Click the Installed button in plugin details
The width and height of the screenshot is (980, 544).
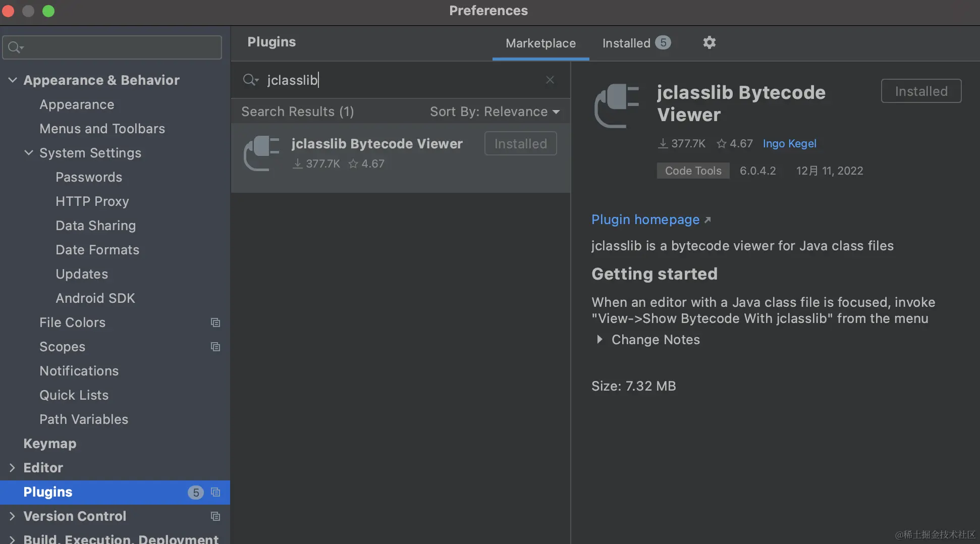[921, 91]
